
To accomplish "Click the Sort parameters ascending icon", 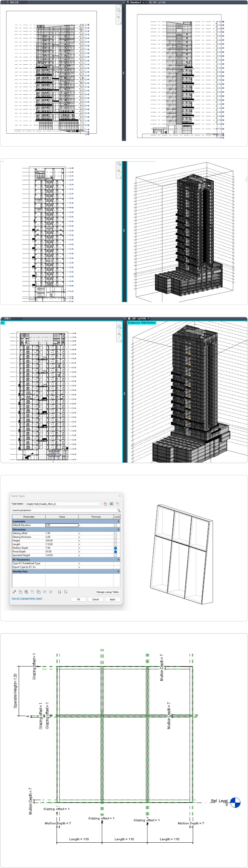I will pyautogui.click(x=60, y=592).
